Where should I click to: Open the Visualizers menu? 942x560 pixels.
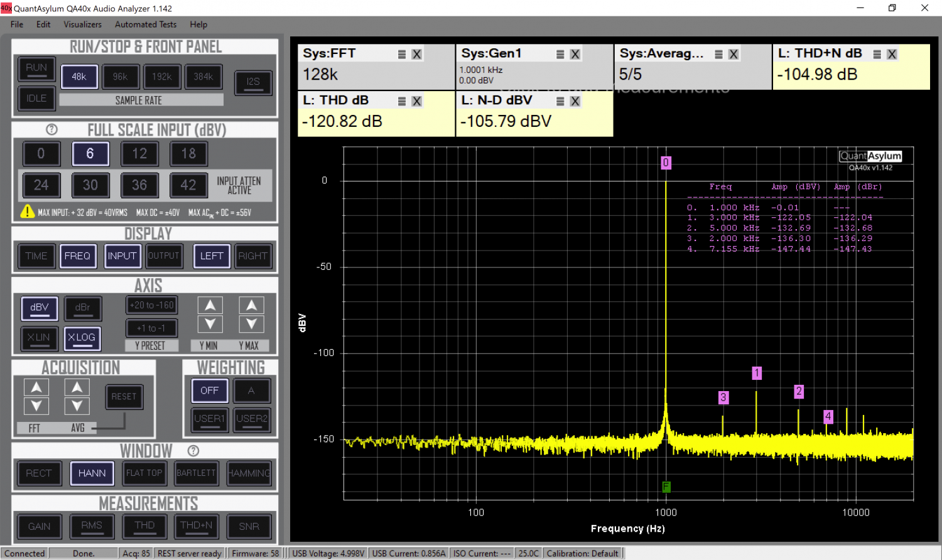82,24
